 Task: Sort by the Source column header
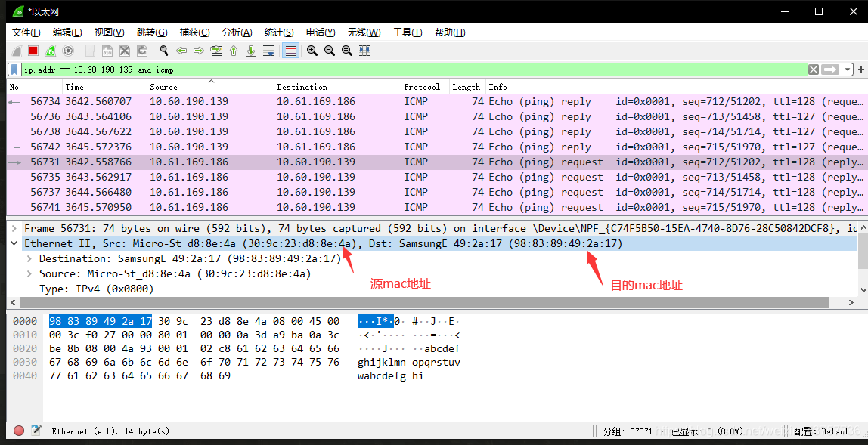pos(210,87)
